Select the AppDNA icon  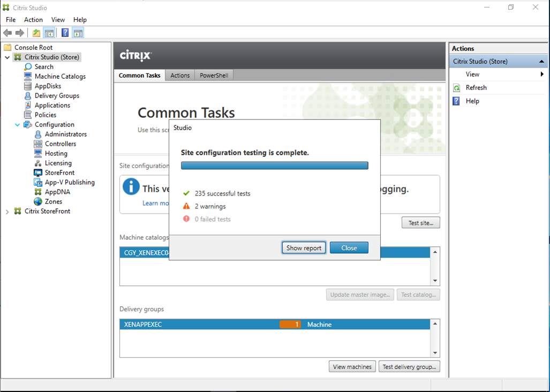[x=38, y=192]
